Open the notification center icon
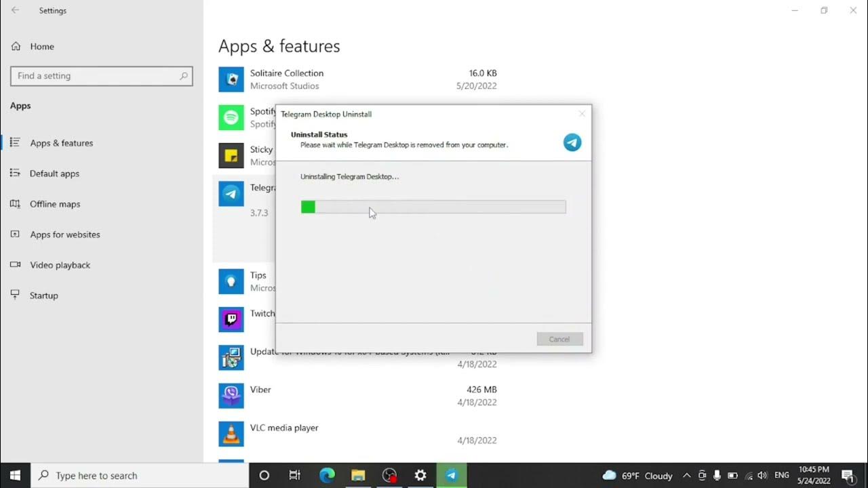Screen dimensions: 868x488 click(848, 475)
